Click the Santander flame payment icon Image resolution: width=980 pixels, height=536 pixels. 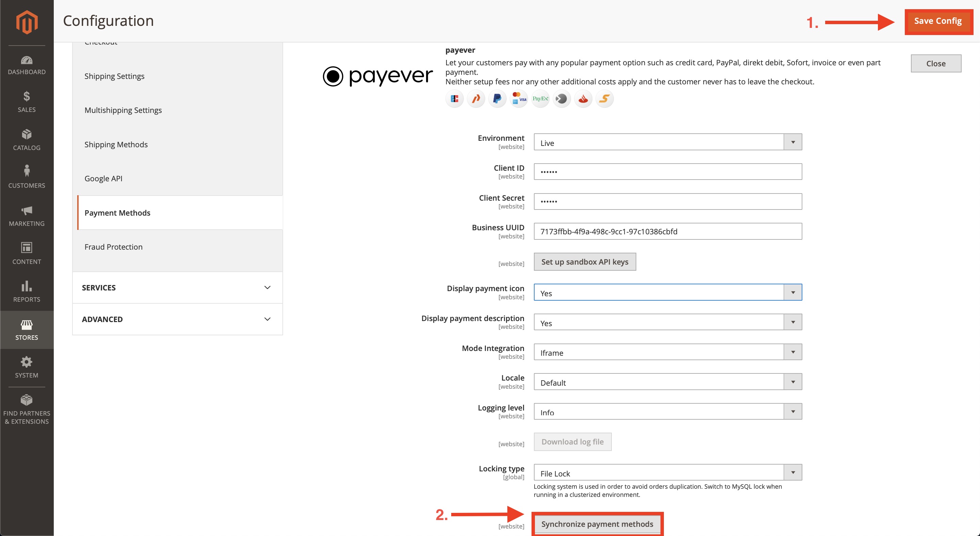point(583,99)
